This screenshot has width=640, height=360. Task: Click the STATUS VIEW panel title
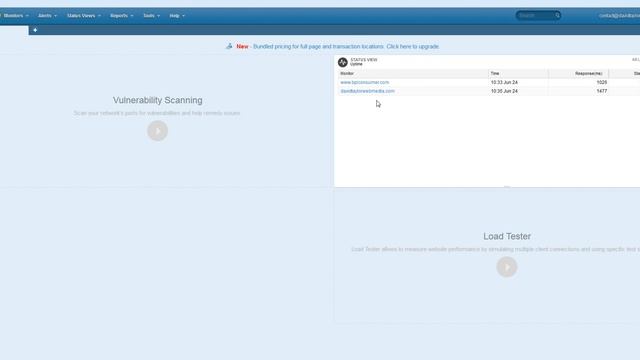pyautogui.click(x=364, y=60)
